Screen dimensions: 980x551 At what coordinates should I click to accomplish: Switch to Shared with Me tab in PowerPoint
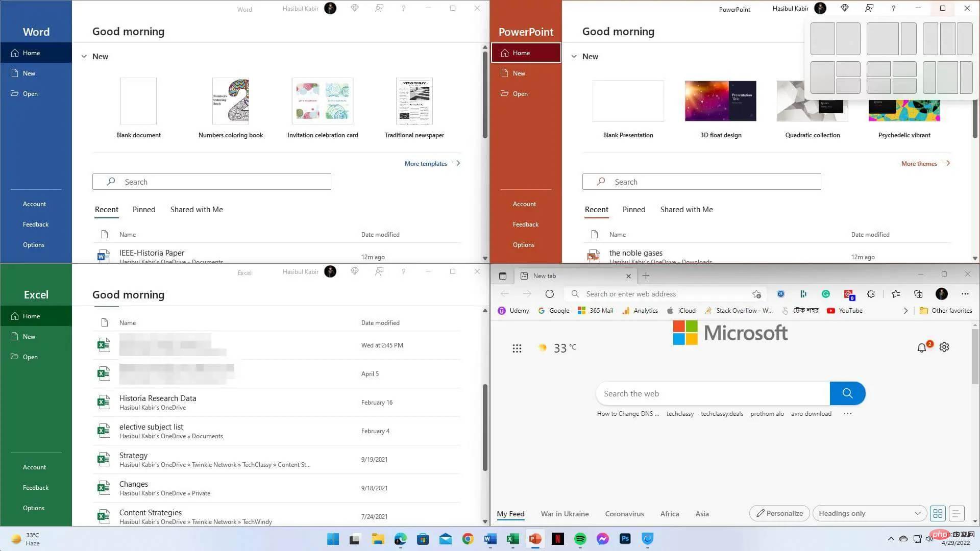point(687,209)
